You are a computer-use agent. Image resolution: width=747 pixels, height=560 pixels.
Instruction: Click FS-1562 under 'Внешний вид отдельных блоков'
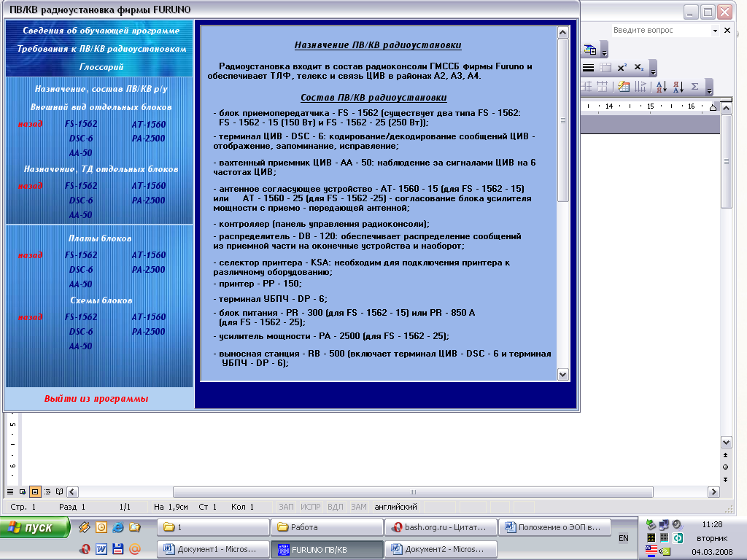pos(81,124)
